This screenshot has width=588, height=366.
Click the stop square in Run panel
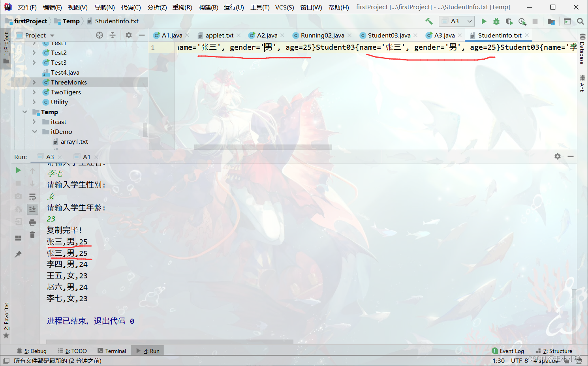(x=18, y=183)
